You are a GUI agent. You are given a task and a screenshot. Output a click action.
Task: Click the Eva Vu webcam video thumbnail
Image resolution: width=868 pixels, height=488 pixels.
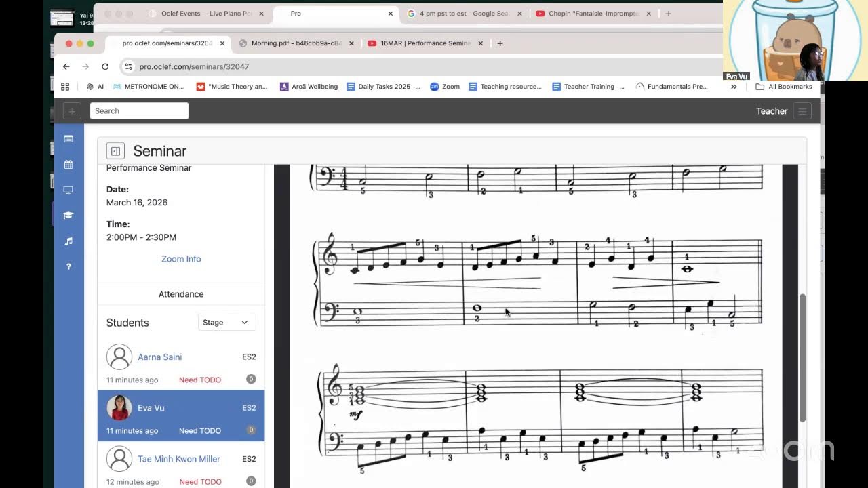click(x=795, y=41)
